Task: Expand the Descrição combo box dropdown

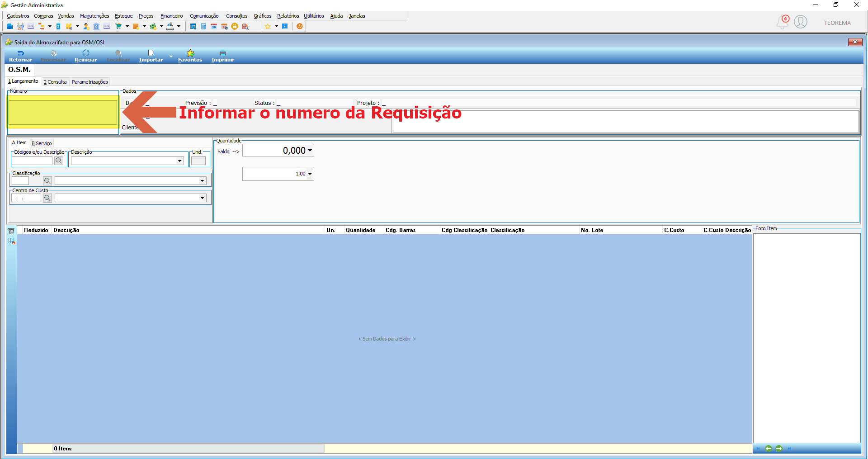Action: coord(179,161)
